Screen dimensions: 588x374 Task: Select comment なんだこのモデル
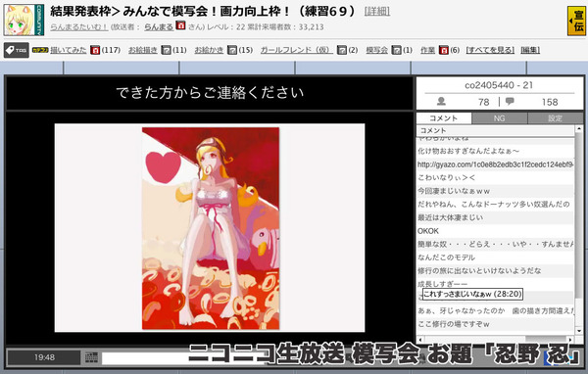(495, 257)
